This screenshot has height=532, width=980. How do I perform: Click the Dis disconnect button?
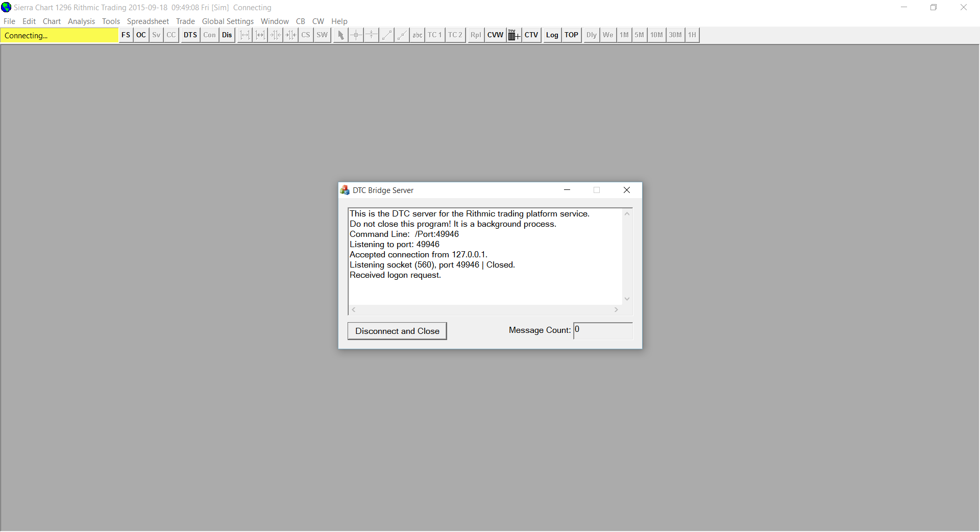coord(227,35)
